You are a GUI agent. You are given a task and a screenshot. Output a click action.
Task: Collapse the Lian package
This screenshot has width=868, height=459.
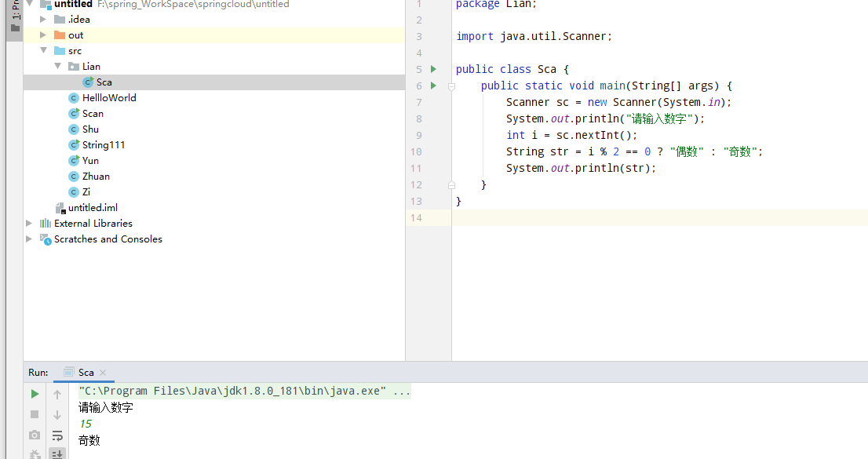coord(58,67)
